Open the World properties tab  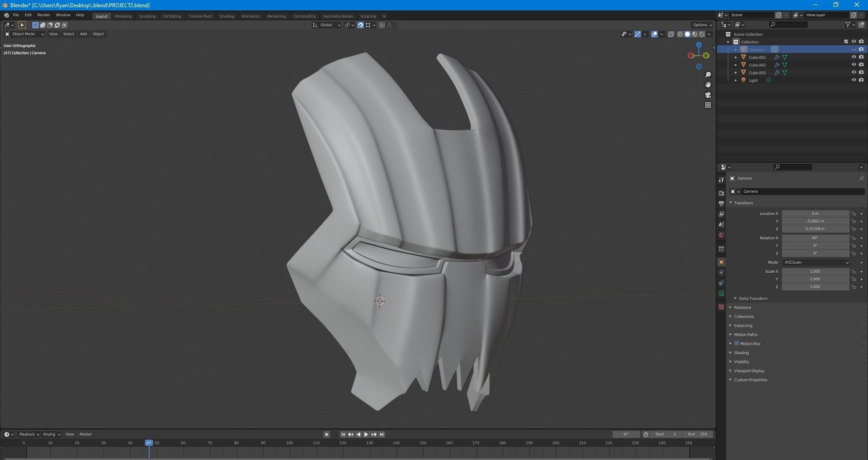pos(721,235)
